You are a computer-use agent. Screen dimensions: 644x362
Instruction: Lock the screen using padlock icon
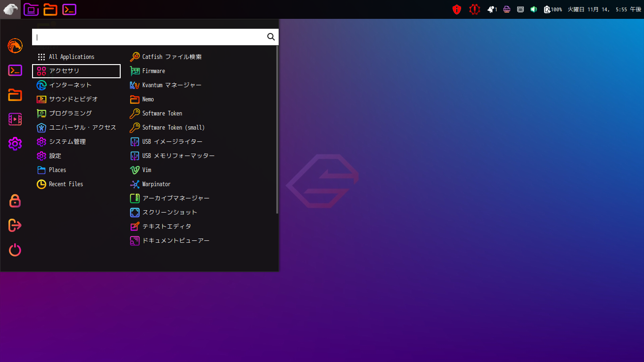click(15, 201)
